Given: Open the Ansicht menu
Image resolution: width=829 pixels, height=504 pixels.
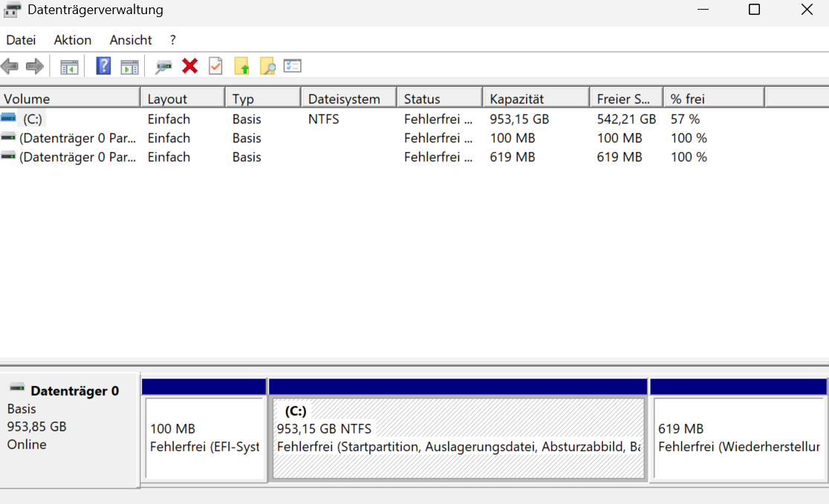Looking at the screenshot, I should pyautogui.click(x=131, y=40).
